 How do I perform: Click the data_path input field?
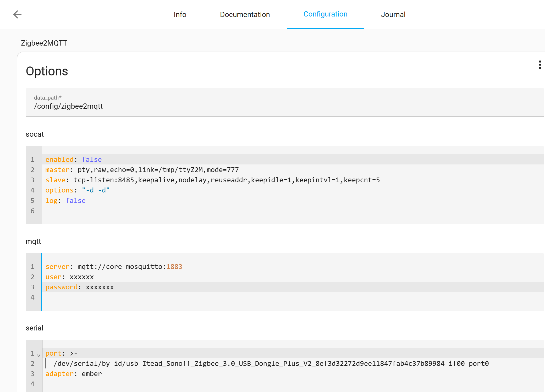click(x=285, y=102)
